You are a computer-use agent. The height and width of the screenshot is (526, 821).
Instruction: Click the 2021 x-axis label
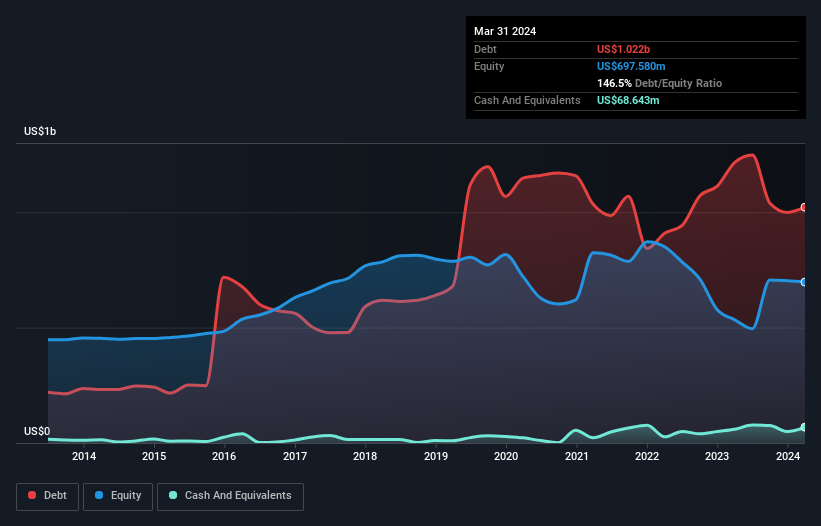(x=576, y=456)
